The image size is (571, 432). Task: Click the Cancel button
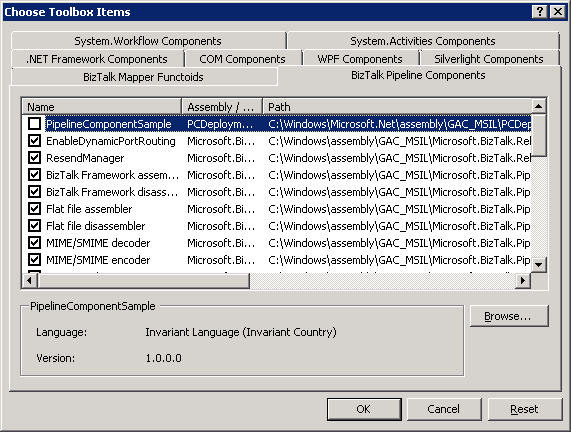point(444,409)
